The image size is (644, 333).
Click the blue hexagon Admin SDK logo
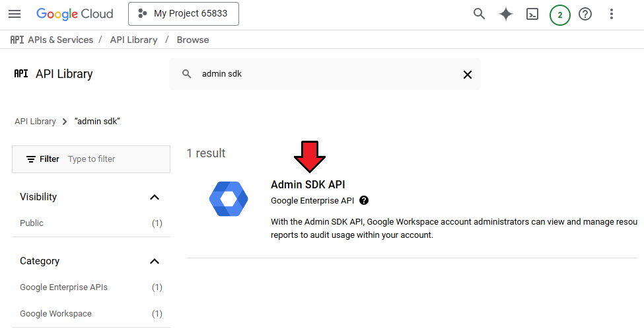point(229,199)
